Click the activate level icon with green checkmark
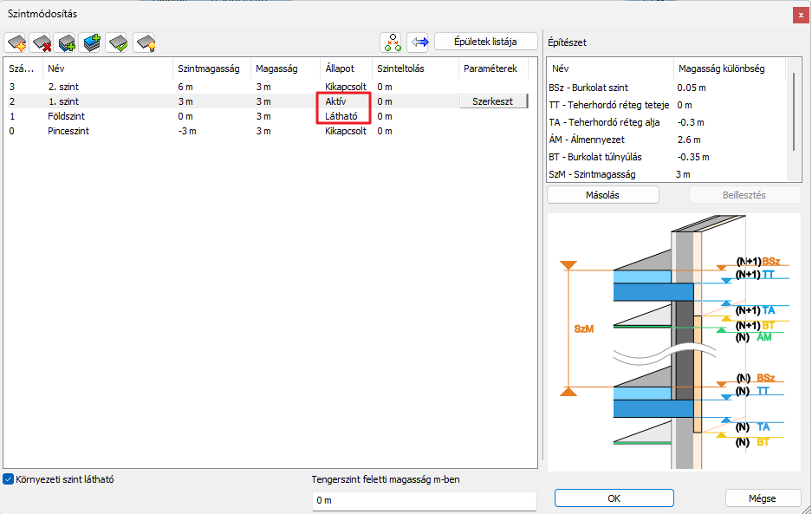The width and height of the screenshot is (812, 514). 117,42
